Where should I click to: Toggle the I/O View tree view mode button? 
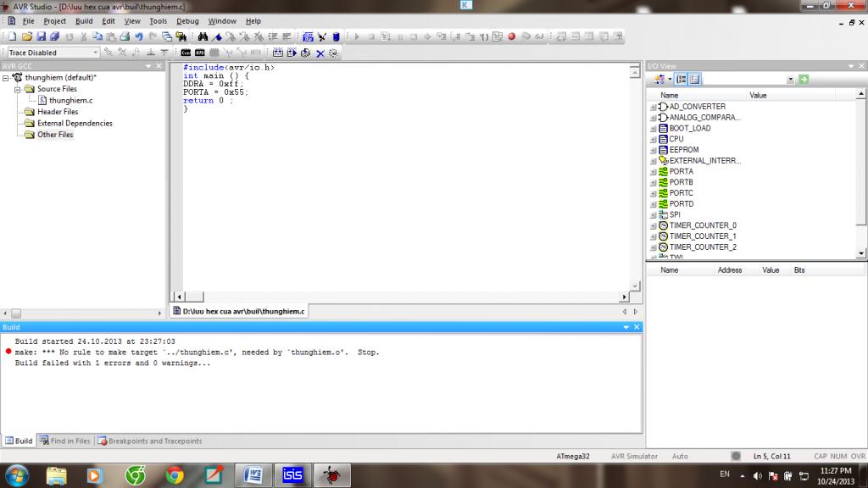pyautogui.click(x=682, y=79)
